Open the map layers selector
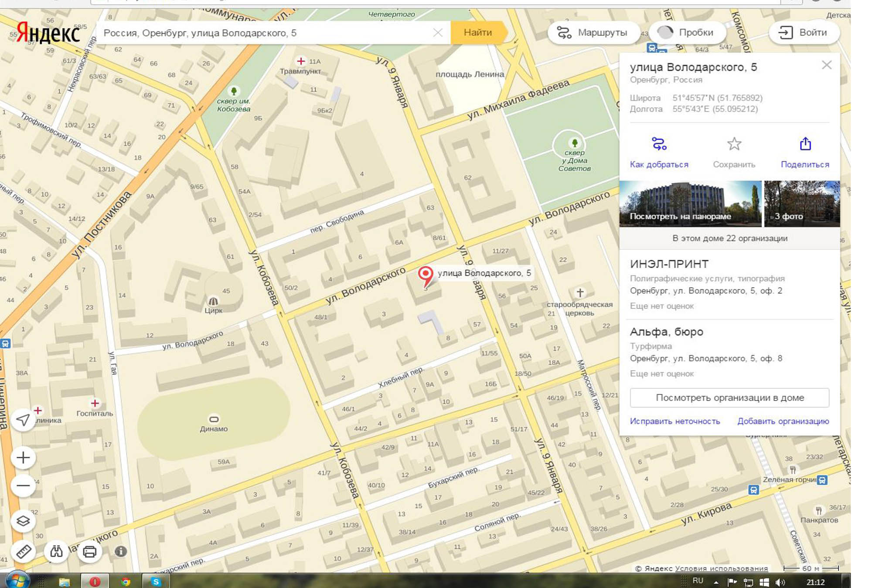This screenshot has height=588, width=872. tap(23, 521)
